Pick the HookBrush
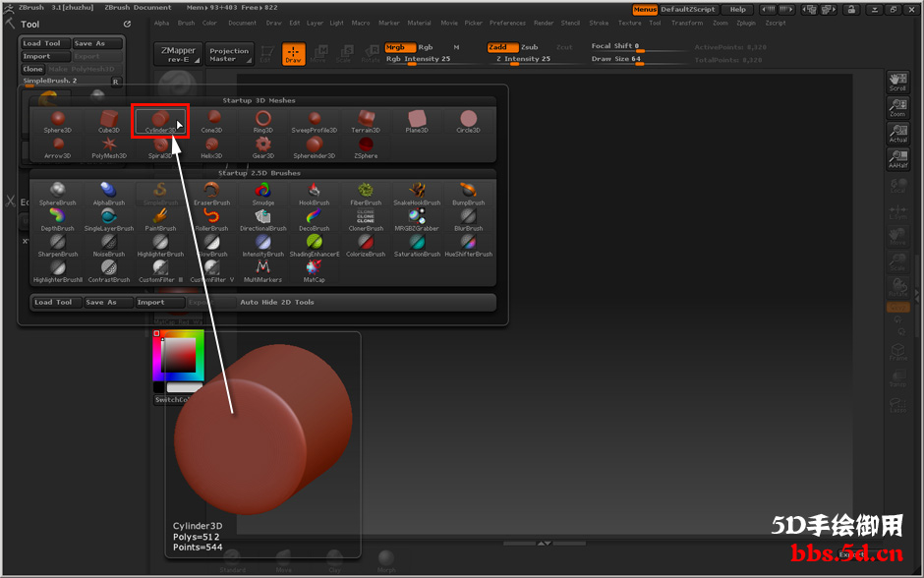This screenshot has width=924, height=578. 315,194
